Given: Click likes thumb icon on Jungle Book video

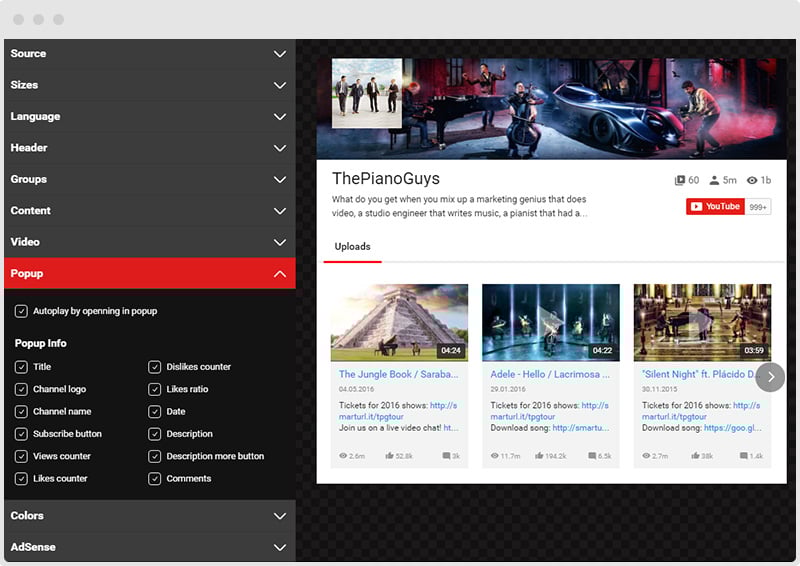Looking at the screenshot, I should 389,456.
